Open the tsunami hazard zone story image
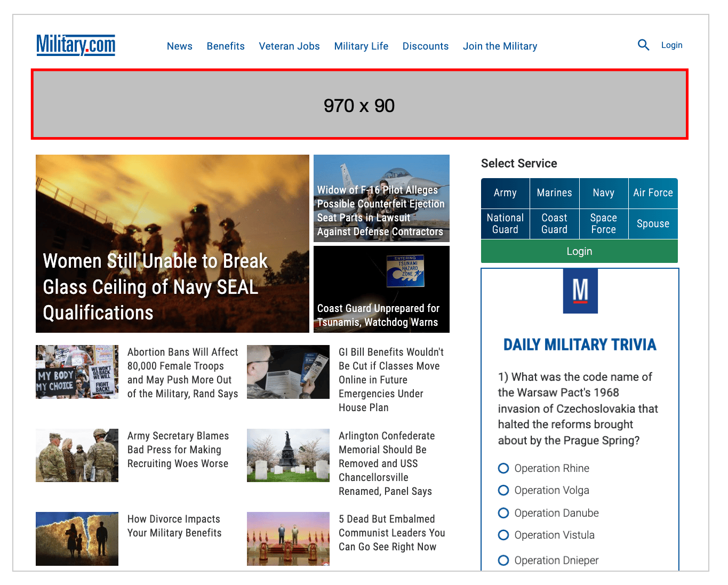728x585 pixels. click(x=381, y=289)
